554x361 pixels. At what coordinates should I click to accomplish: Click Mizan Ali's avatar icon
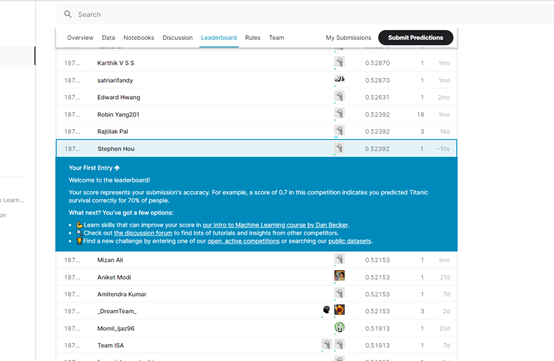[x=339, y=259]
